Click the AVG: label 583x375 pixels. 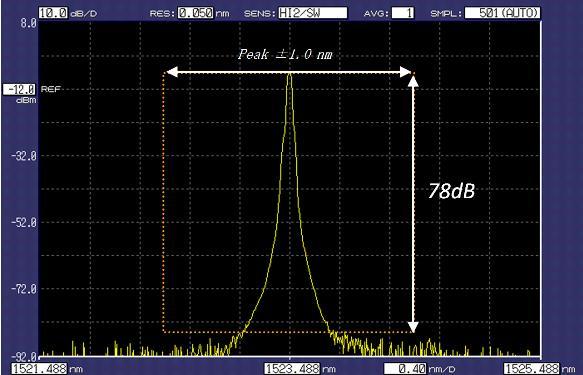pyautogui.click(x=376, y=14)
